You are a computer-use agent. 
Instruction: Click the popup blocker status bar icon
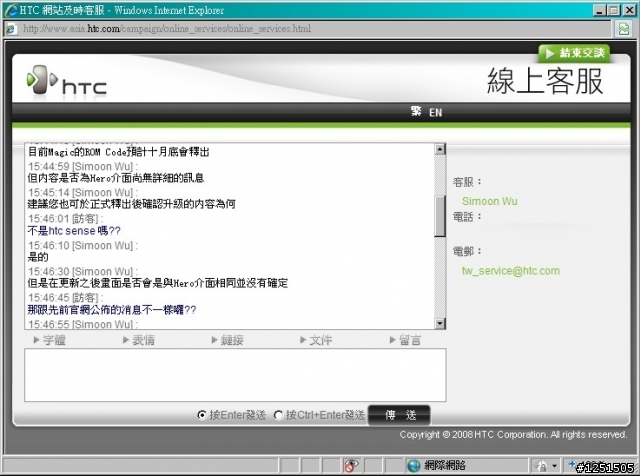click(351, 465)
